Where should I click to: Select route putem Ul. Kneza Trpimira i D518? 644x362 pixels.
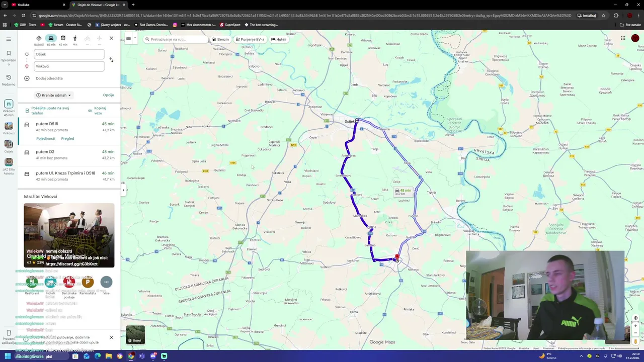point(69,176)
